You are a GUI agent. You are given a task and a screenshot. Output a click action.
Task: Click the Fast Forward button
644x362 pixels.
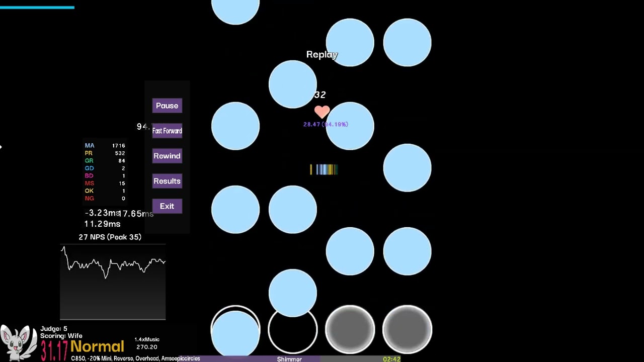[167, 131]
